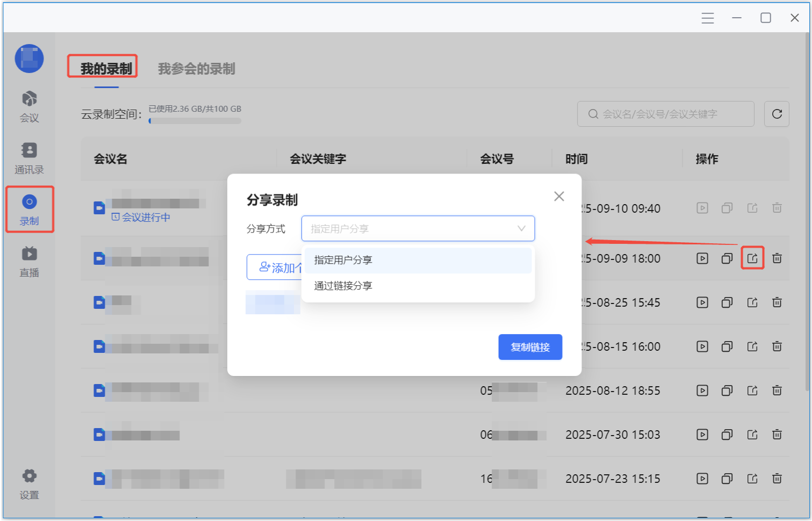
Task: Select the 我的录制 tab
Action: point(106,69)
